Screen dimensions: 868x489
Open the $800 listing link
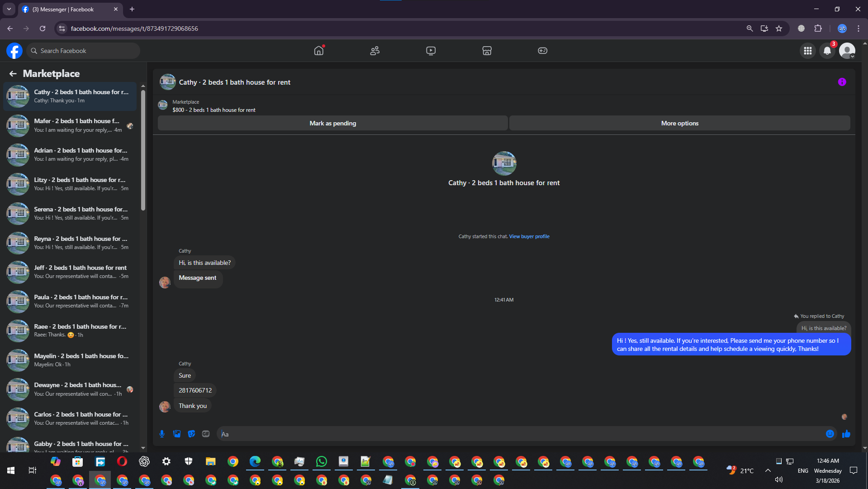pos(214,110)
